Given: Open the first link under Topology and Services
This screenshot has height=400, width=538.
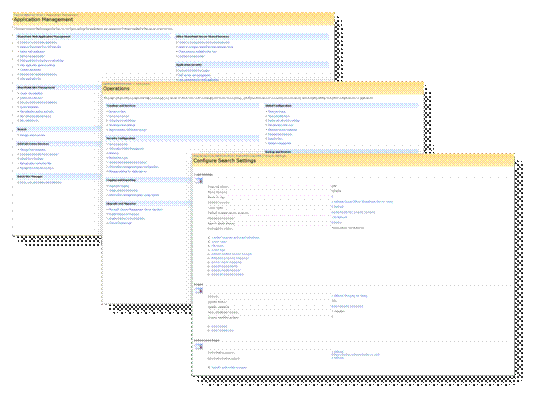Looking at the screenshot, I should [117, 111].
